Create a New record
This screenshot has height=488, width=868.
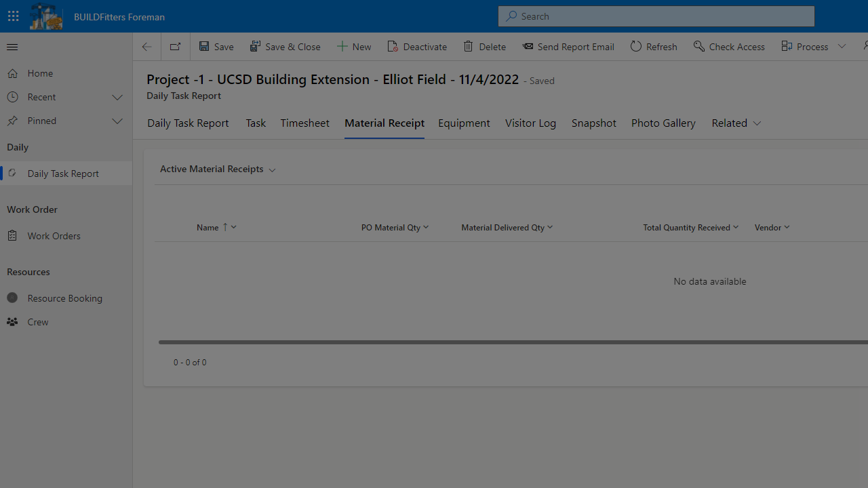pyautogui.click(x=354, y=47)
